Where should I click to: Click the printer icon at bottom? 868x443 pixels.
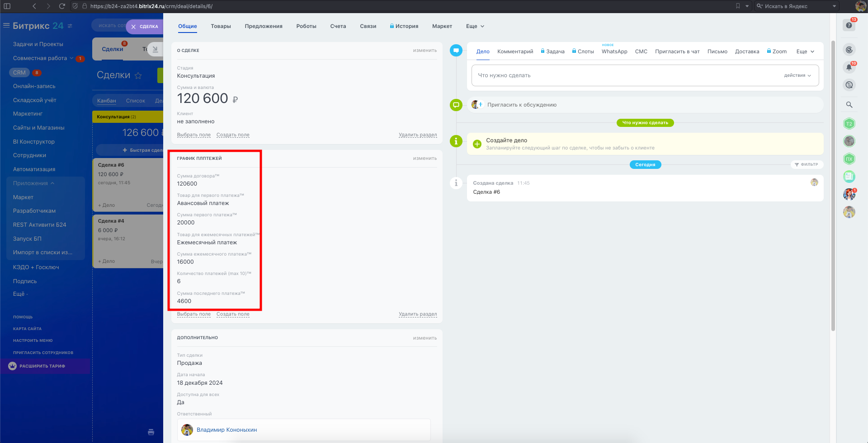[151, 432]
